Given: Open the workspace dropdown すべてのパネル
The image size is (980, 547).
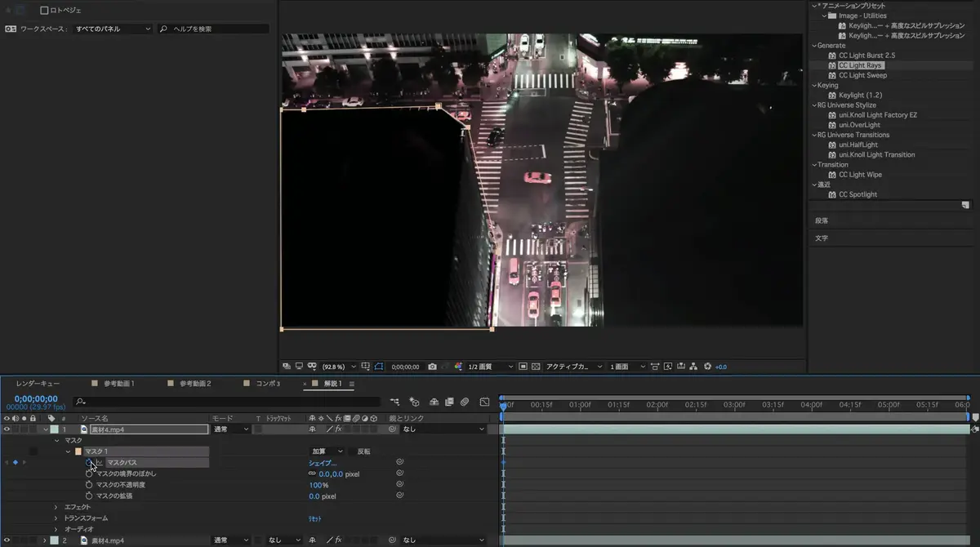Looking at the screenshot, I should [113, 29].
